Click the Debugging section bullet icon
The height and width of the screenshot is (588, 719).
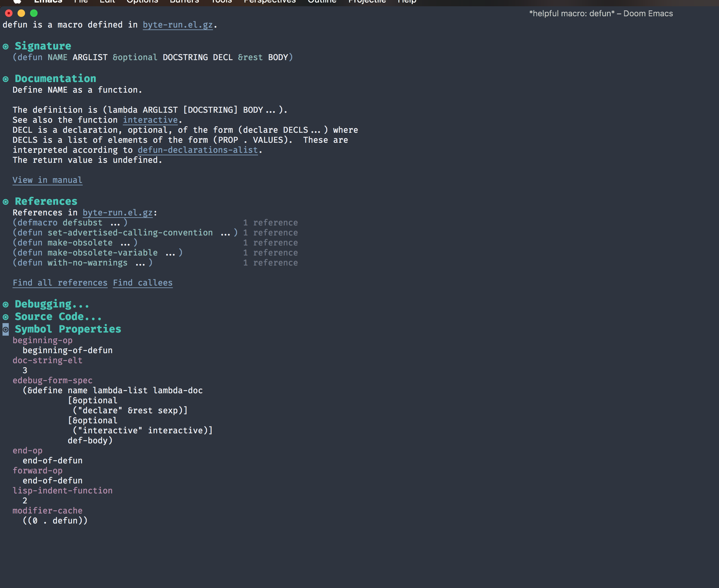[x=5, y=304]
